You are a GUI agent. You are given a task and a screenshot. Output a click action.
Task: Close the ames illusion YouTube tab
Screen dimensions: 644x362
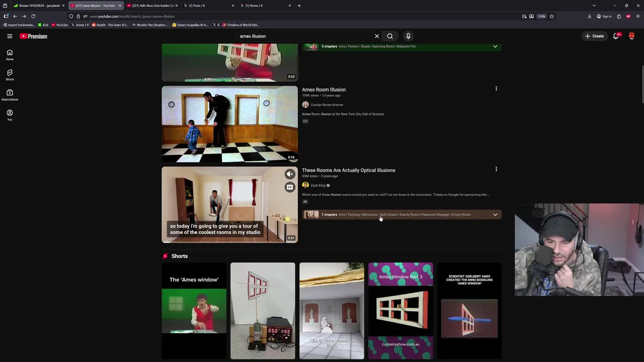point(120,6)
